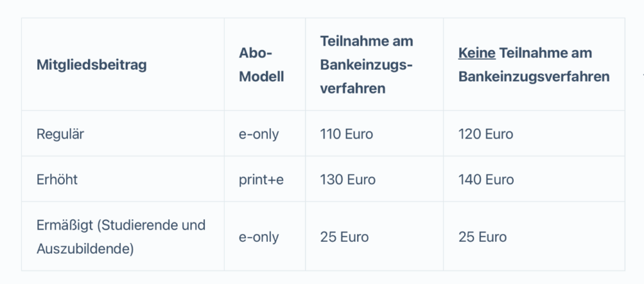
Task: Click the Mitgliedsbeitrag column header
Action: [x=91, y=65]
